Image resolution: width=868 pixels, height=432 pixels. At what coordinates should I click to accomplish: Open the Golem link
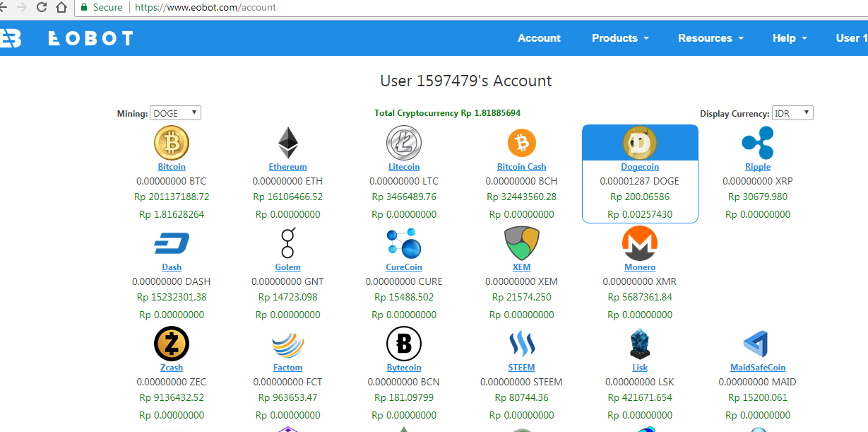pos(287,267)
